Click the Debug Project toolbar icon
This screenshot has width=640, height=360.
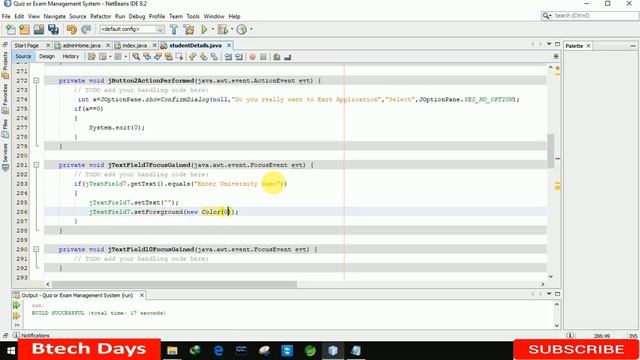tap(222, 29)
